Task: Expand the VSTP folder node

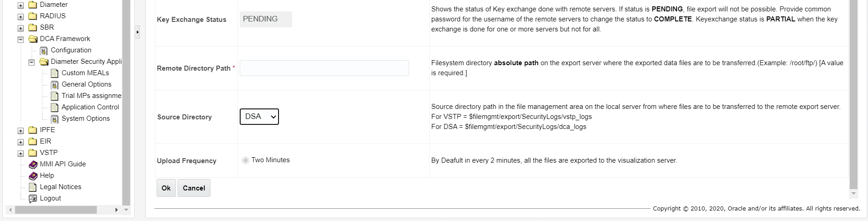Action: [21, 153]
